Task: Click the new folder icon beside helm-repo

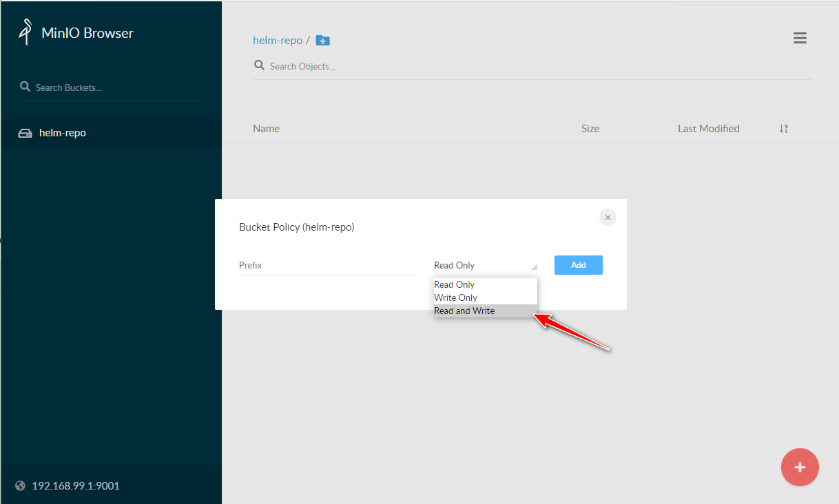Action: click(322, 41)
